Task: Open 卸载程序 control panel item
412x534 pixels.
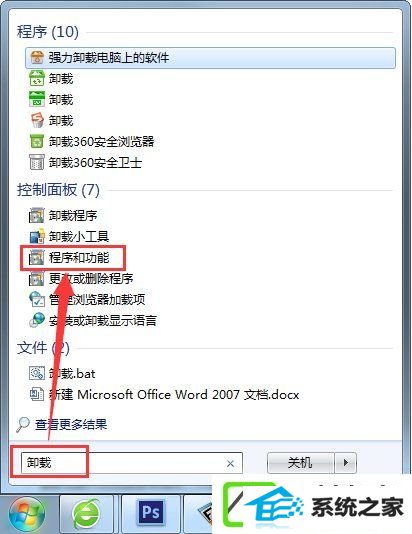Action: (63, 215)
